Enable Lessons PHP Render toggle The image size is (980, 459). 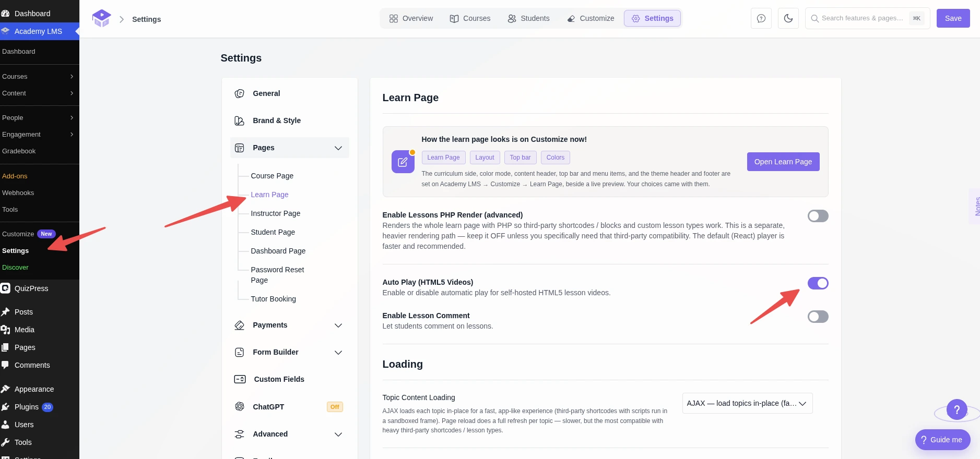[818, 216]
